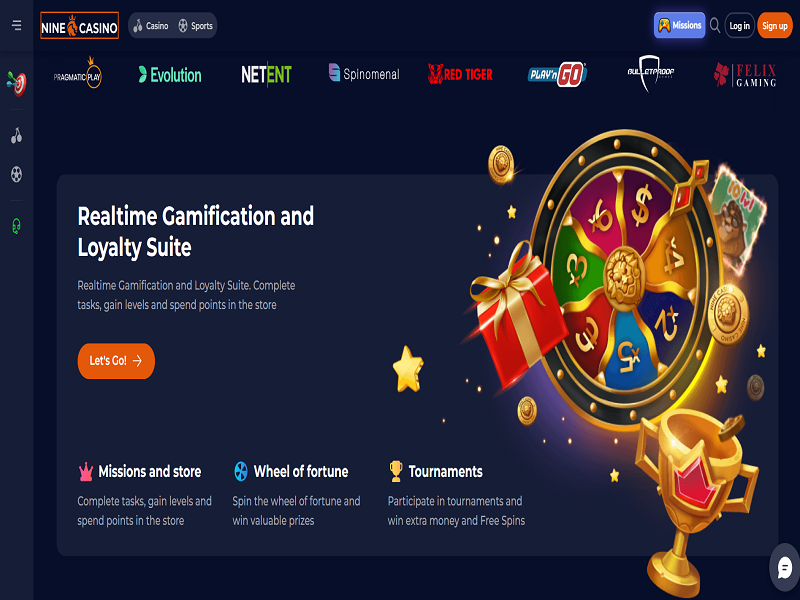This screenshot has width=800, height=600.
Task: Click the green headset support icon
Action: pyautogui.click(x=16, y=226)
